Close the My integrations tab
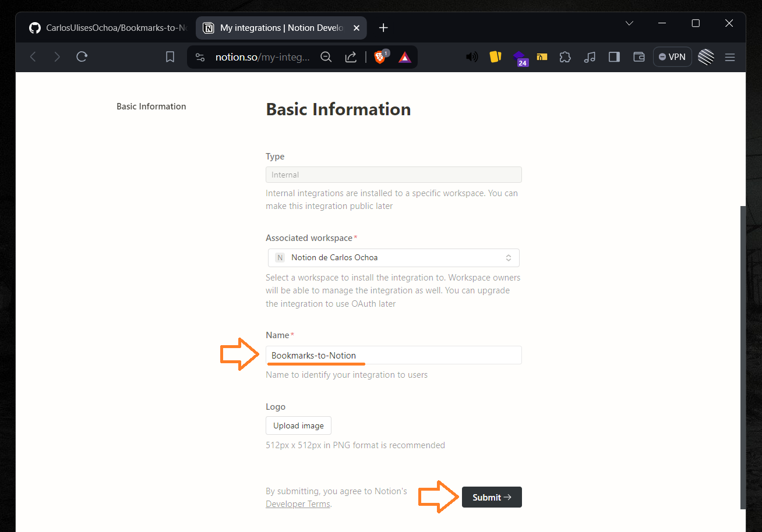Viewport: 762px width, 532px height. click(357, 28)
